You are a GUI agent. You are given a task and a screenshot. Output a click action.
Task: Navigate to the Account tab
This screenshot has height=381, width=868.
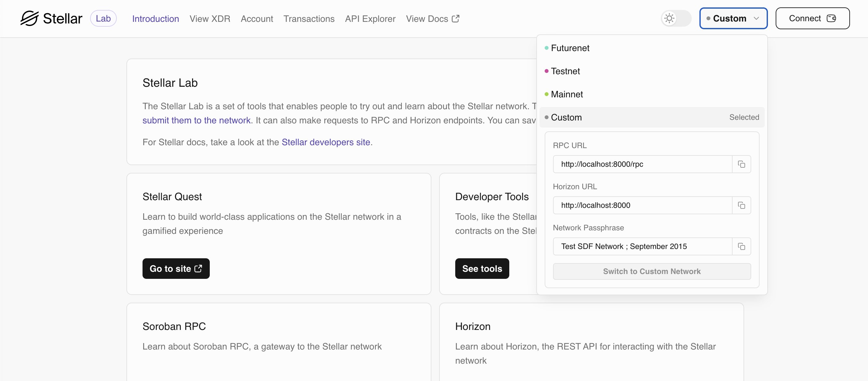[256, 18]
